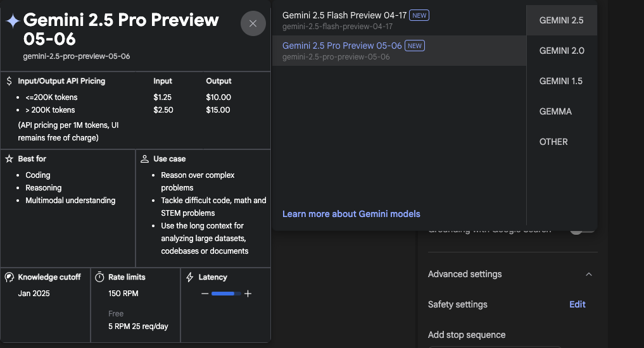
Task: Click the latency plus icon
Action: pos(248,294)
